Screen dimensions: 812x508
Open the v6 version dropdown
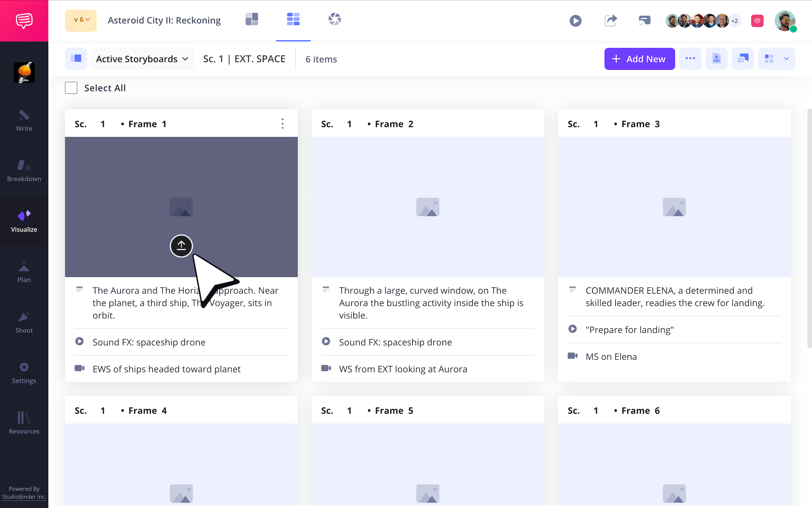81,20
